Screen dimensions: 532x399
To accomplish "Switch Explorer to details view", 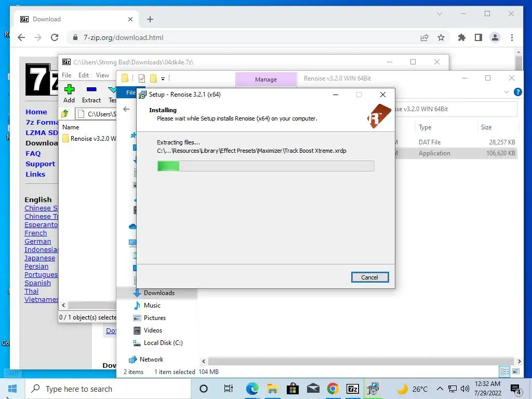I will pos(504,371).
